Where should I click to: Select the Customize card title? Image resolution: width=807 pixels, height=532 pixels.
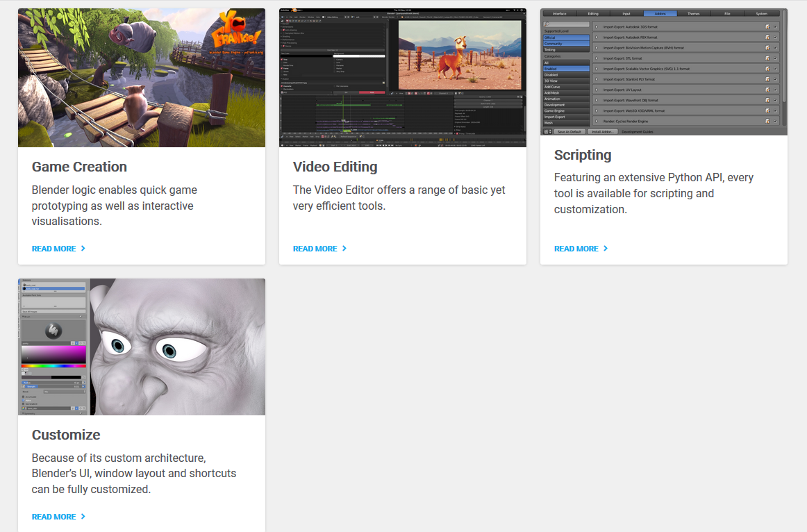(x=66, y=435)
